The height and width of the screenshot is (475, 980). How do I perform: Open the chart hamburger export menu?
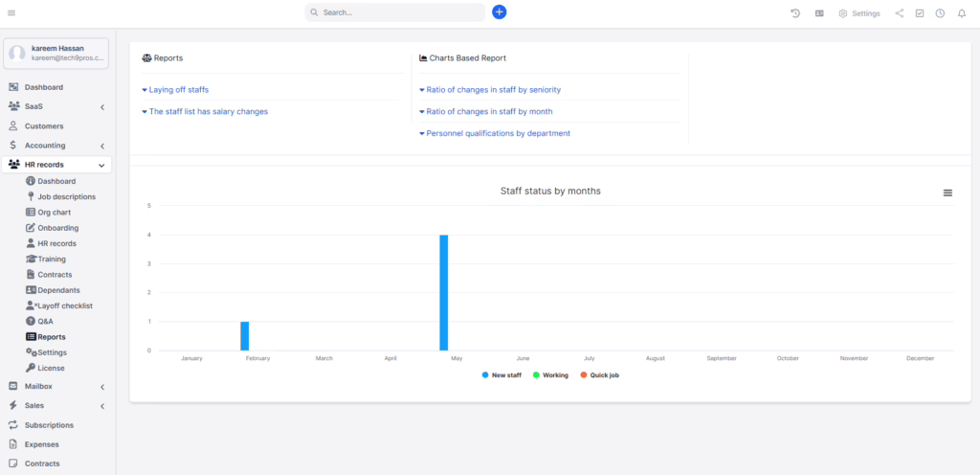[x=947, y=192]
